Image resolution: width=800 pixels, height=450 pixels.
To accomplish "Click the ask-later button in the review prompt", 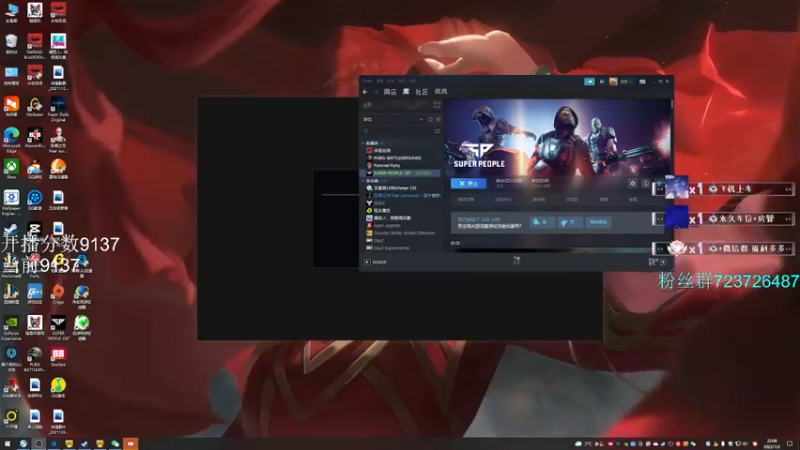I will 598,222.
